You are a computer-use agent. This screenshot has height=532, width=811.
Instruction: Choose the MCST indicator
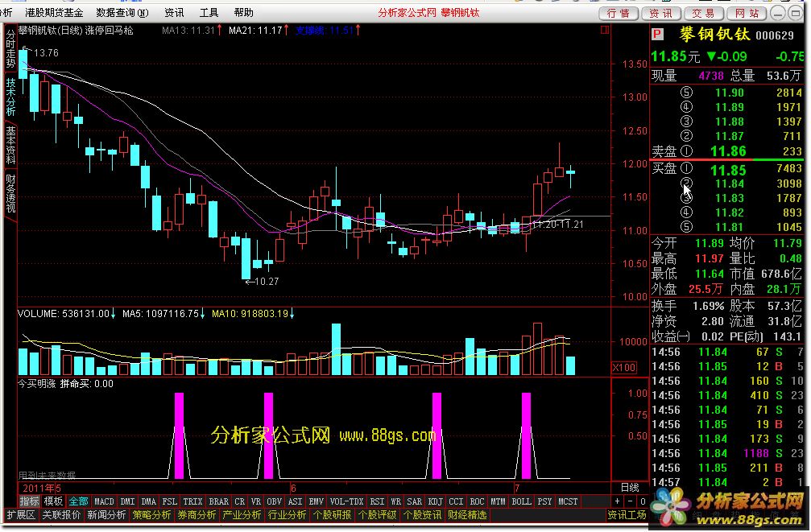coord(568,501)
